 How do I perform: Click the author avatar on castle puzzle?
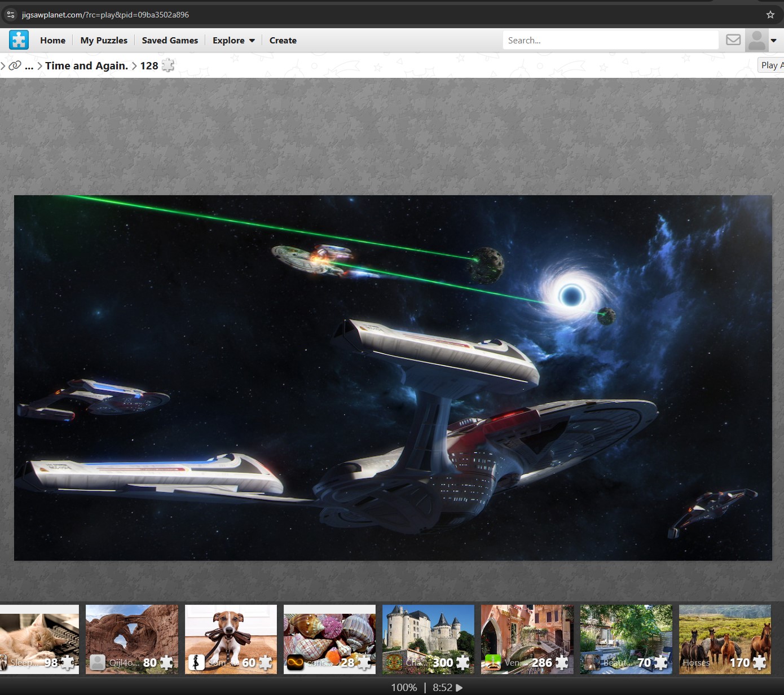pyautogui.click(x=394, y=662)
